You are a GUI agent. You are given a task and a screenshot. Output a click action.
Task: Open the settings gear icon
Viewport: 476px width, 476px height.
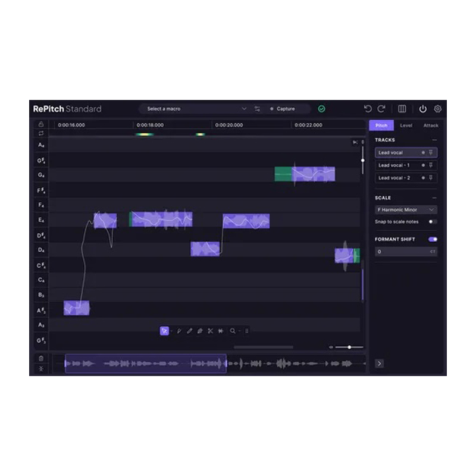438,109
